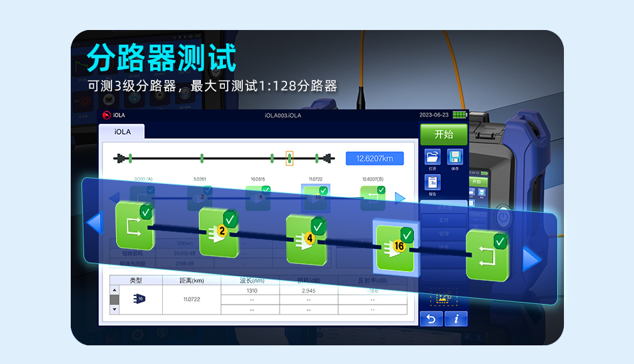Select the iOLA tab
The width and height of the screenshot is (634, 364).
122,132
